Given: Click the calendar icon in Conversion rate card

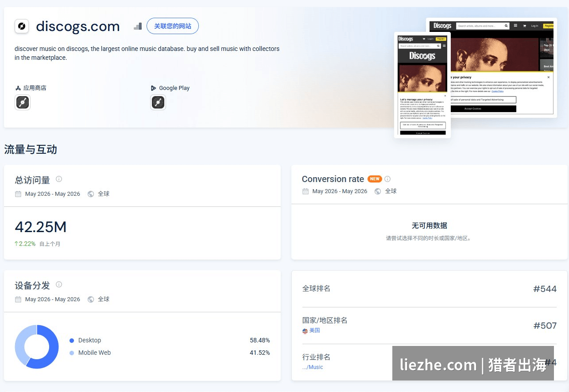Looking at the screenshot, I should 306,191.
